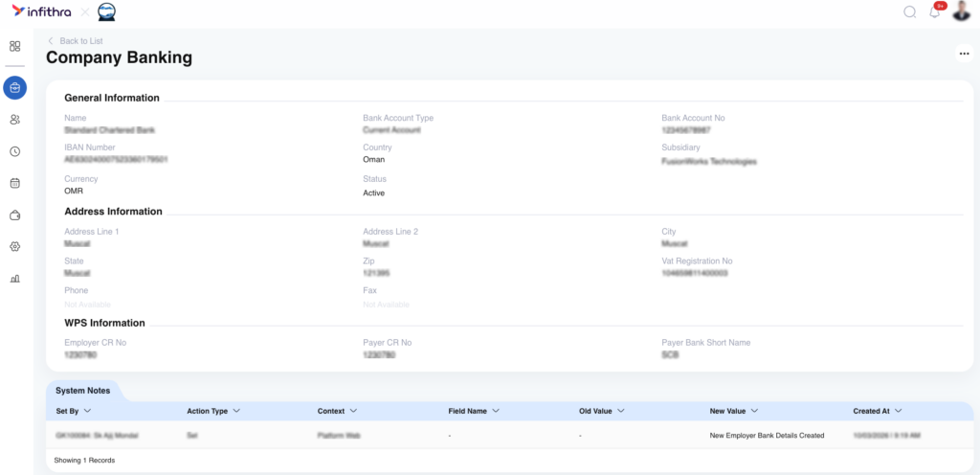Expand the Set By column dropdown
980x475 pixels.
click(88, 411)
